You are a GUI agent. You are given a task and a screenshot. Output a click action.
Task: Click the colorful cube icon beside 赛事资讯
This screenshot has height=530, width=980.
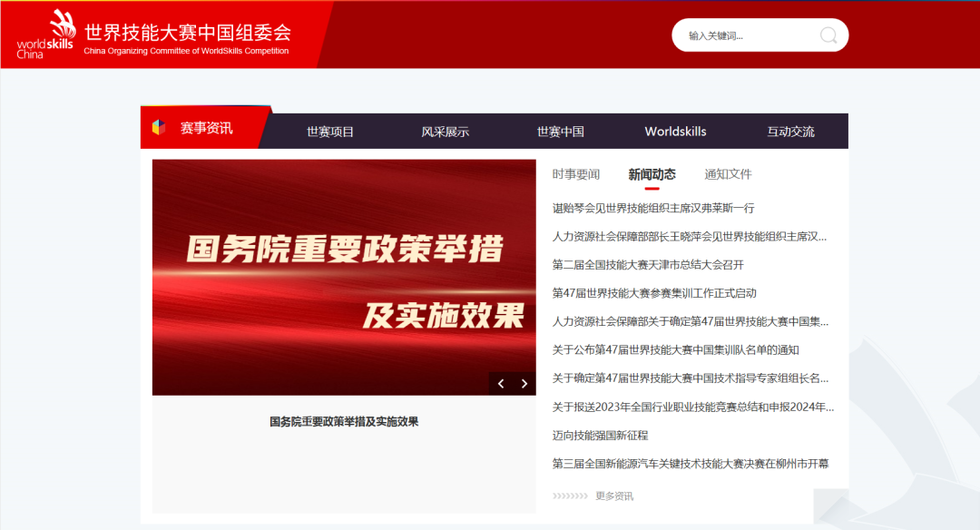(x=159, y=128)
